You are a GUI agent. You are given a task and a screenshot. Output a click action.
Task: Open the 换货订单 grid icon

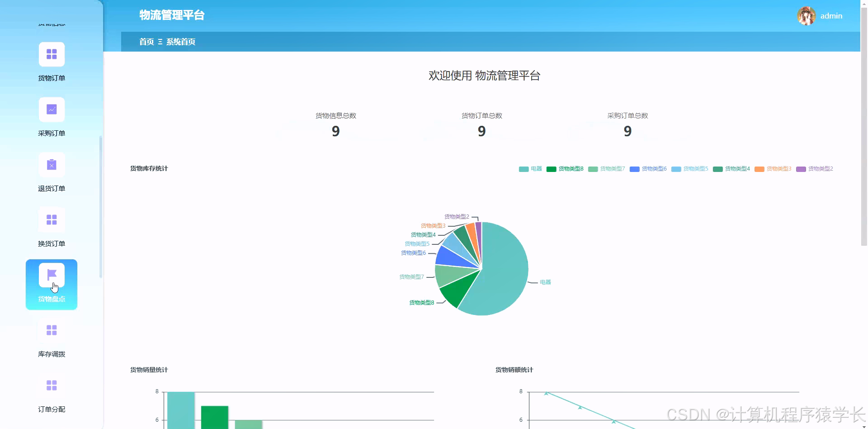coord(52,220)
